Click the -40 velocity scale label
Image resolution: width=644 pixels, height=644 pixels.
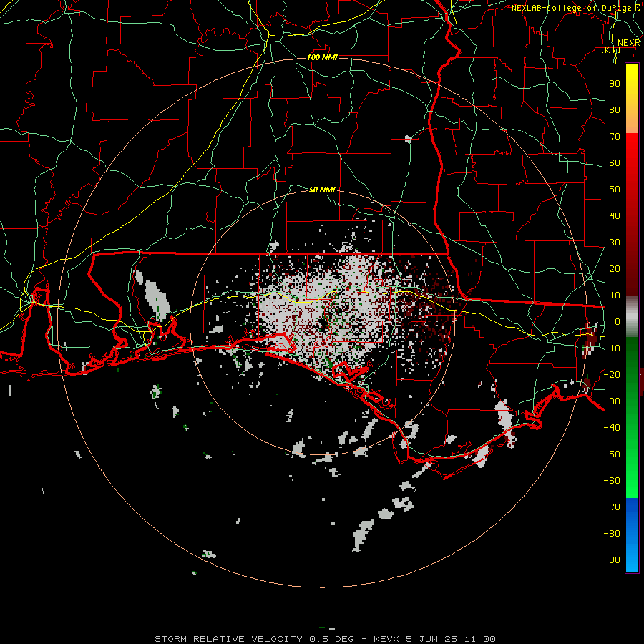click(612, 428)
